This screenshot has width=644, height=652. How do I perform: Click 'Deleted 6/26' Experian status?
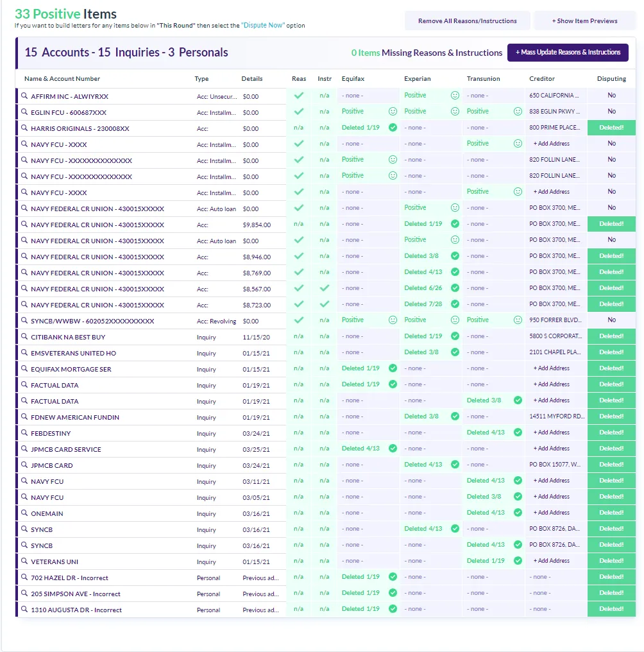pos(423,287)
